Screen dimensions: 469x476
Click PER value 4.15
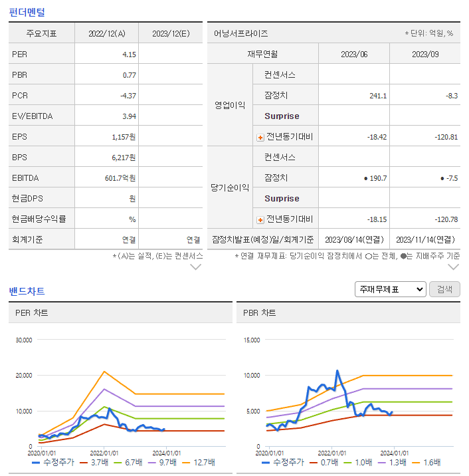[x=129, y=55]
